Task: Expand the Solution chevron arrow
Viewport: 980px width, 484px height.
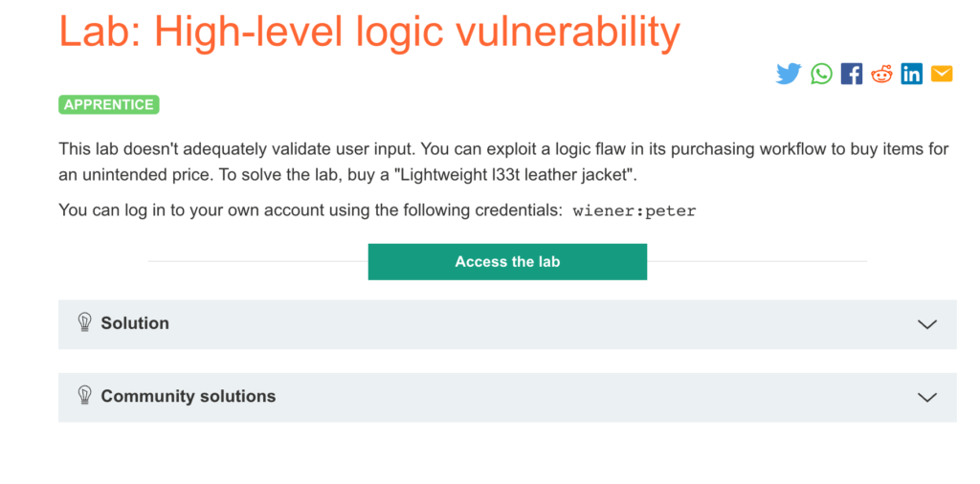Action: (926, 324)
